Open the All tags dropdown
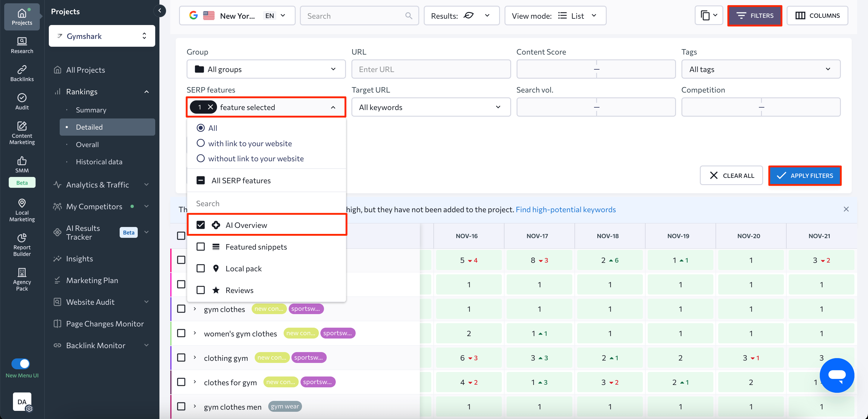Image resolution: width=868 pixels, height=419 pixels. (x=760, y=69)
